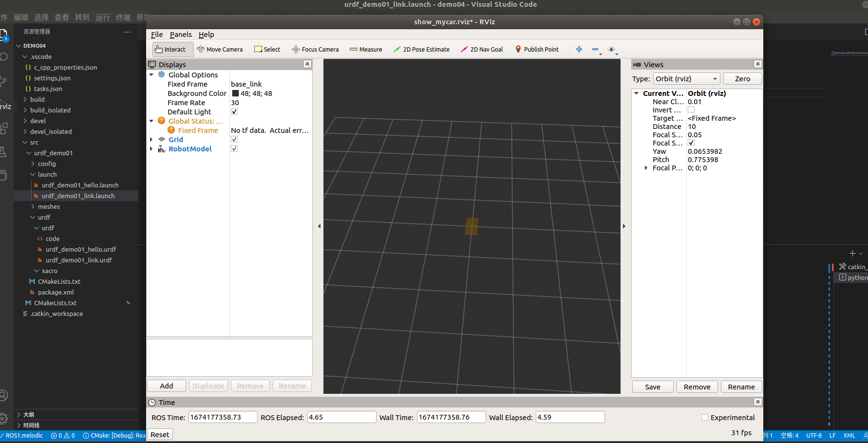Close the Displays panel
Screen dimensions: 868x443
tap(307, 64)
